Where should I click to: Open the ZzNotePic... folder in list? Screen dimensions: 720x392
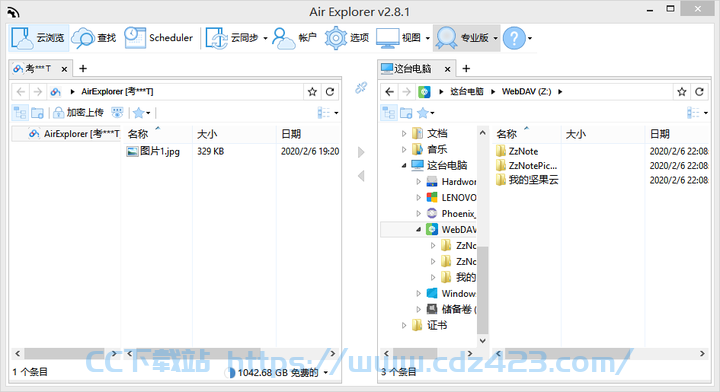527,166
